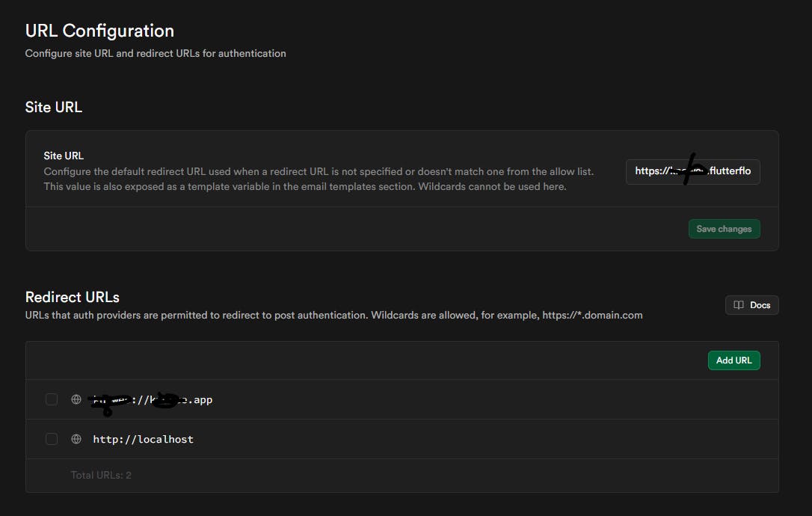This screenshot has height=516, width=812.
Task: Click the globe icon next to http://localhost
Action: coord(76,439)
